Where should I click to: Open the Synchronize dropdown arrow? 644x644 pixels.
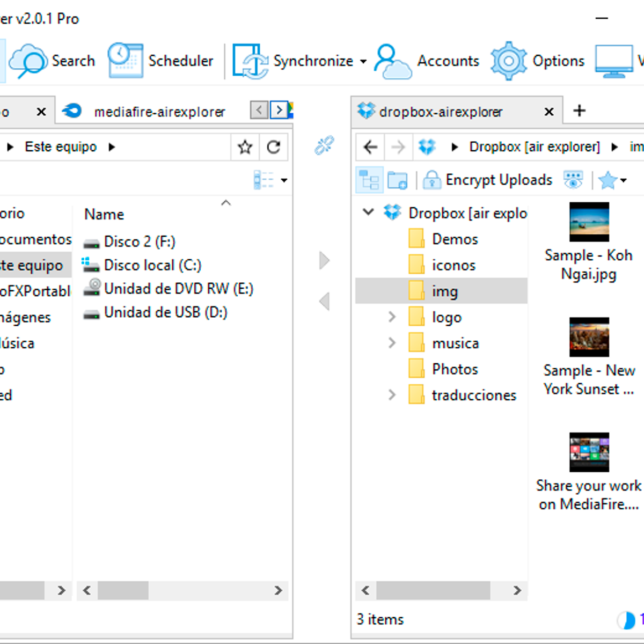[x=363, y=62]
